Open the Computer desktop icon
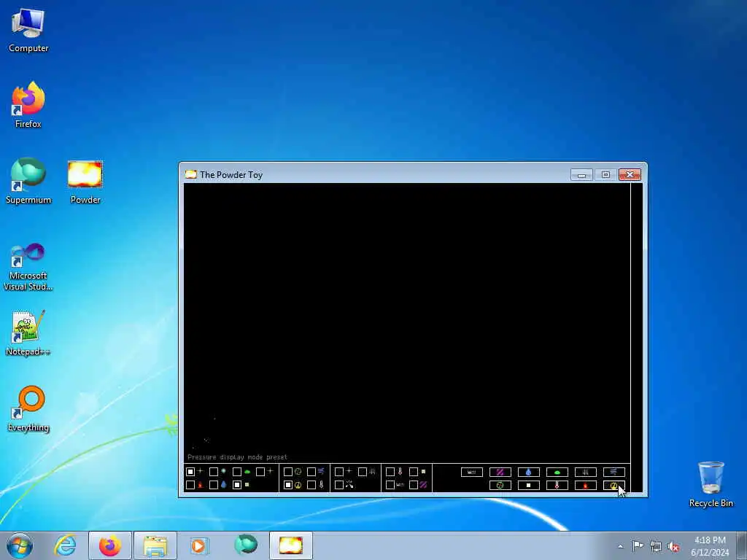 point(28,30)
